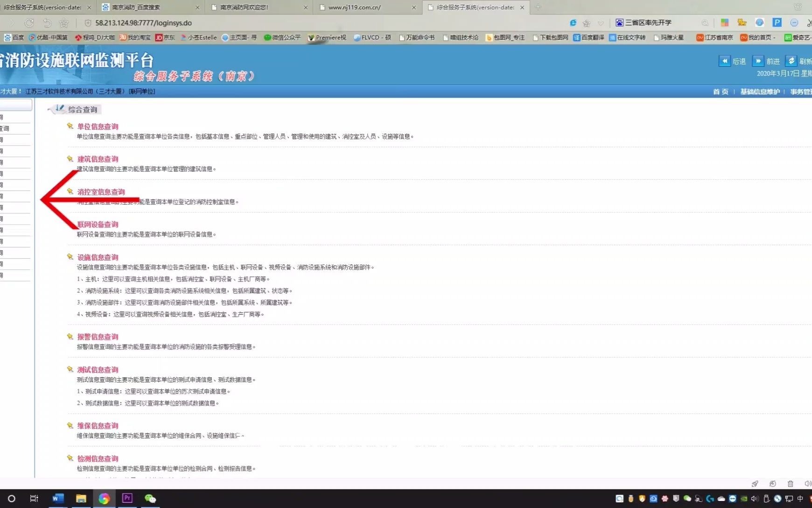Image resolution: width=812 pixels, height=508 pixels.
Task: Open Task View on the taskbar
Action: (x=34, y=498)
